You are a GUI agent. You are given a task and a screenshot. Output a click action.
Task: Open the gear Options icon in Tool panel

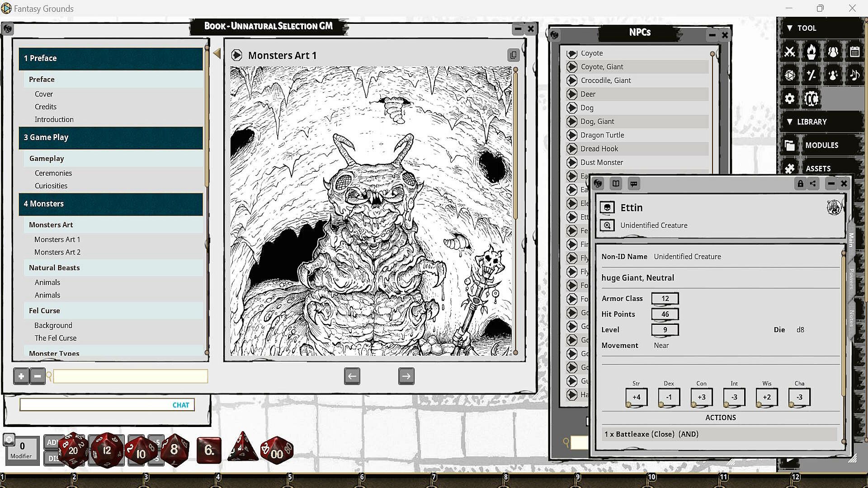click(x=789, y=99)
